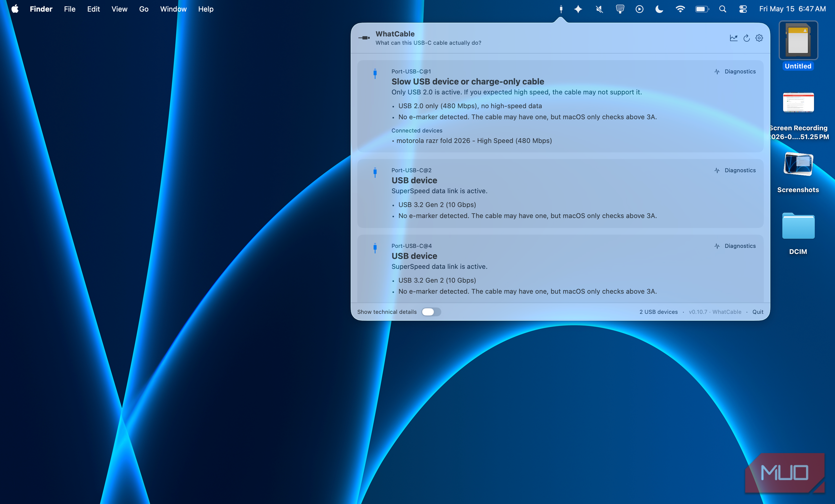835x504 pixels.
Task: Open the WhatCable power chart icon
Action: [733, 38]
